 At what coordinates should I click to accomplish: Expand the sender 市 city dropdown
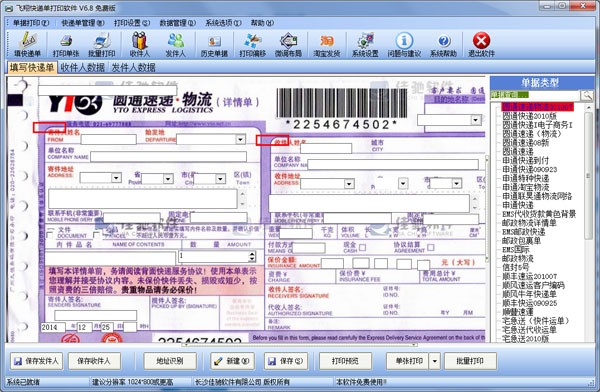220,179
